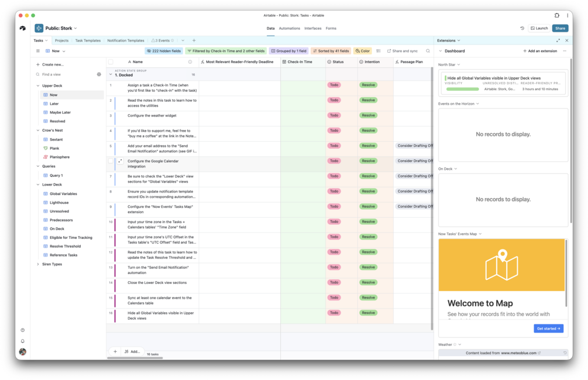Collapse the Upper Deck section
Image resolution: width=588 pixels, height=380 pixels.
click(x=38, y=85)
